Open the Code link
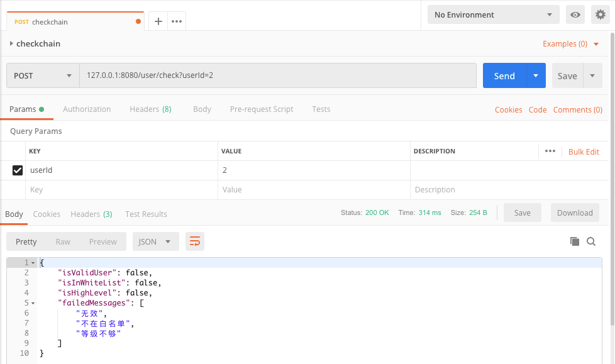The width and height of the screenshot is (615, 364). point(538,110)
